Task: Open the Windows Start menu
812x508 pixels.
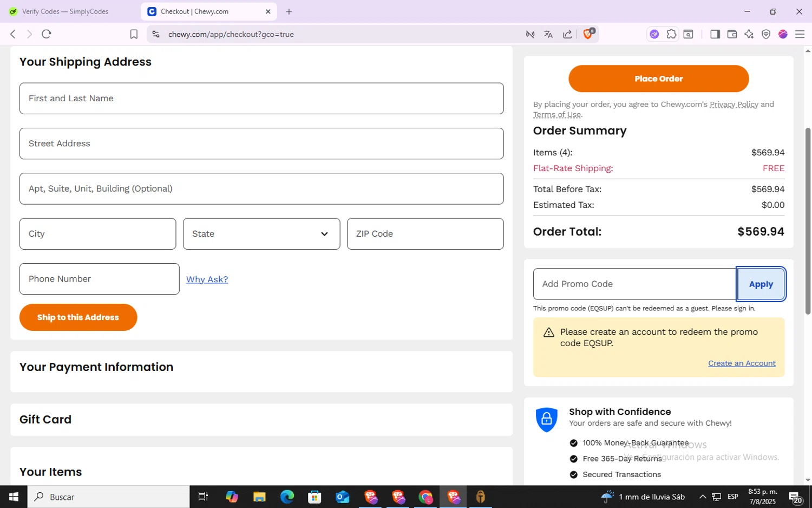Action: click(14, 497)
